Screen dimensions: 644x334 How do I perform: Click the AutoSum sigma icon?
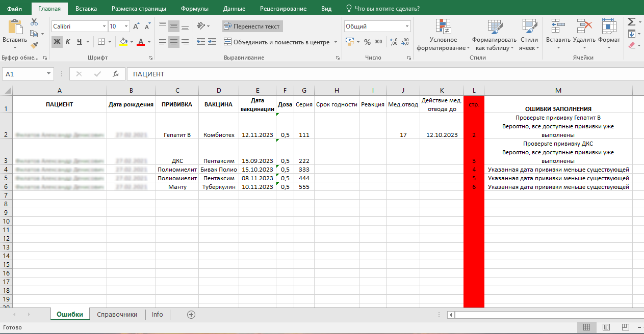631,22
